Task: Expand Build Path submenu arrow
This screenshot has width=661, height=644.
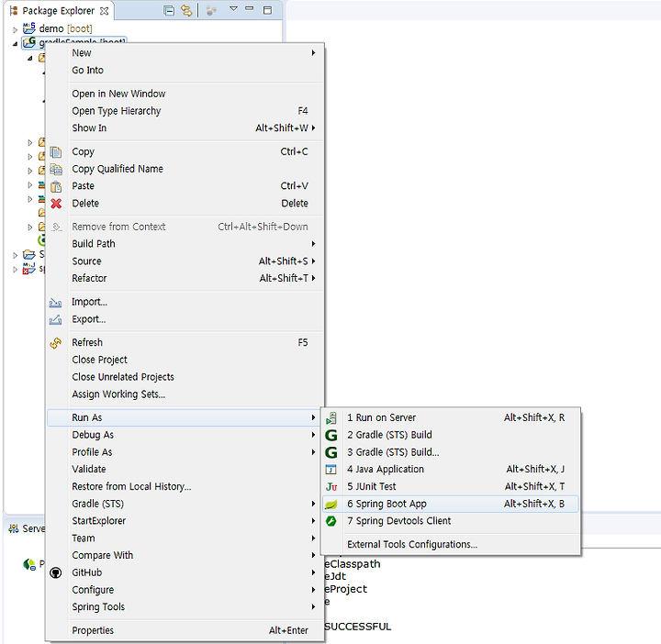Action: coord(313,244)
